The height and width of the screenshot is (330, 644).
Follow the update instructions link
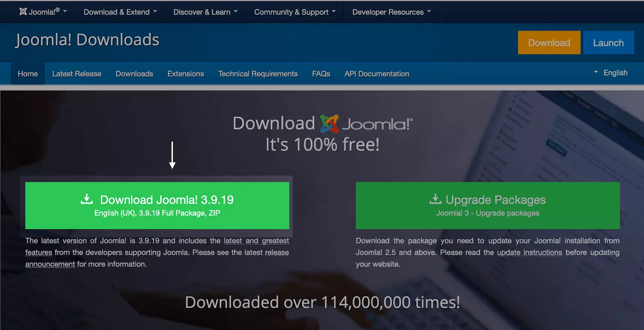click(x=529, y=252)
